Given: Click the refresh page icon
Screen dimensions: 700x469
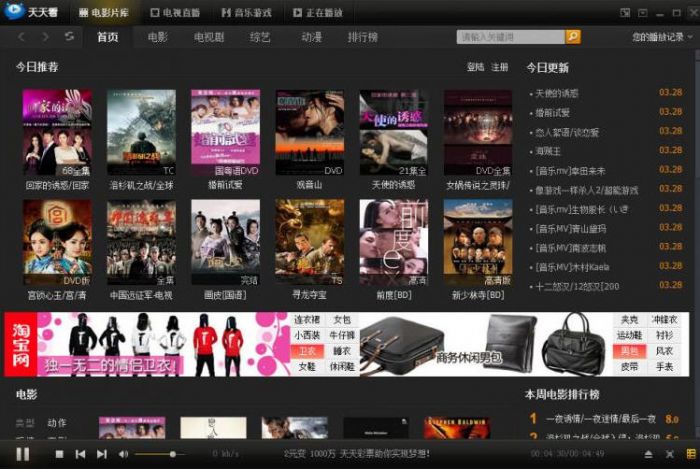Looking at the screenshot, I should [x=69, y=37].
